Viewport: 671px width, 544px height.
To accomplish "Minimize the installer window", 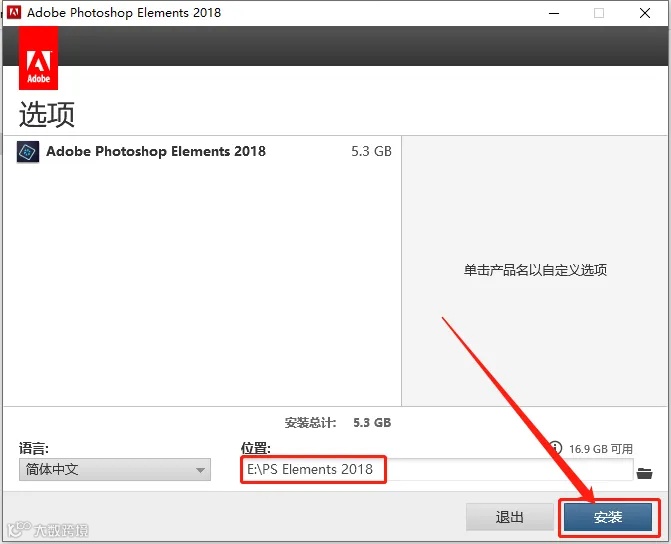I will (554, 13).
